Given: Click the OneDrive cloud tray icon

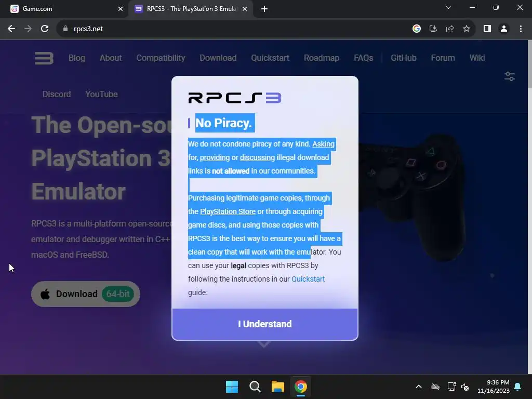Looking at the screenshot, I should coord(435,387).
